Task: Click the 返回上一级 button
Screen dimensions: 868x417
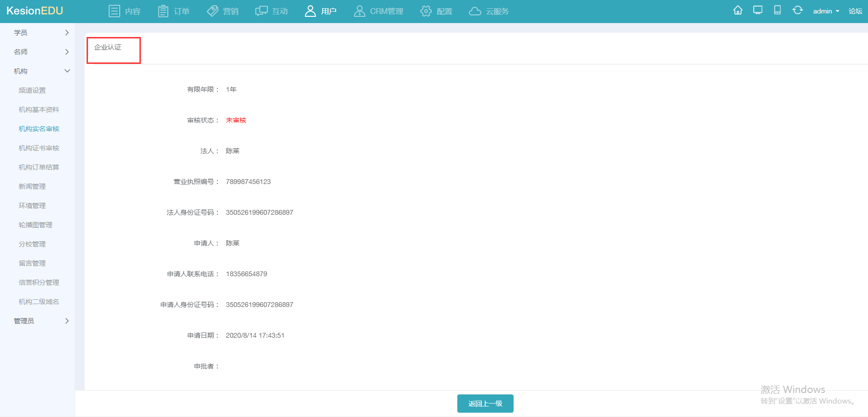Action: click(485, 404)
